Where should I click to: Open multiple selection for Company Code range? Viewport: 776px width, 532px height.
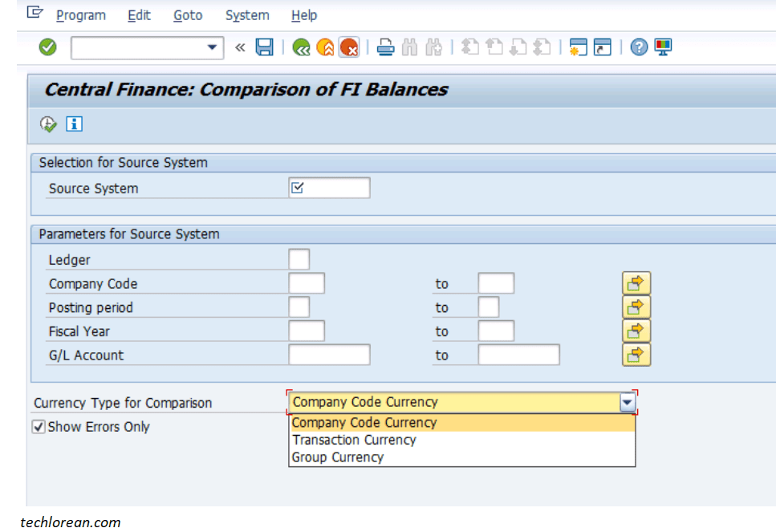click(635, 282)
